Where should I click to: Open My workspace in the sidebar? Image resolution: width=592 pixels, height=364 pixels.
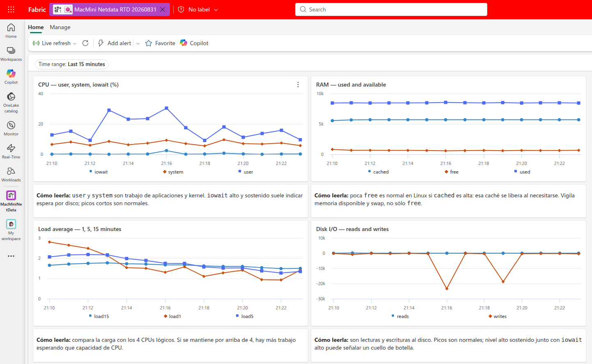tap(11, 230)
